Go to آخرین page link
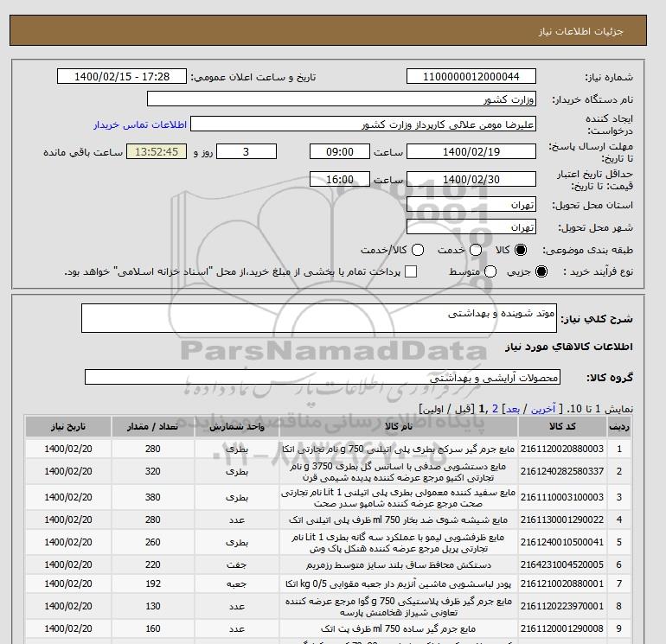This screenshot has height=644, width=666. (x=543, y=409)
